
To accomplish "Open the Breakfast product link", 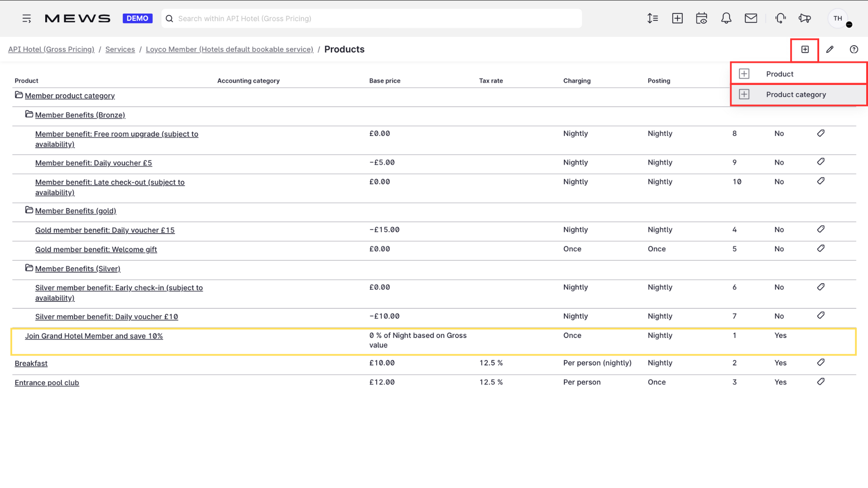I will point(31,363).
